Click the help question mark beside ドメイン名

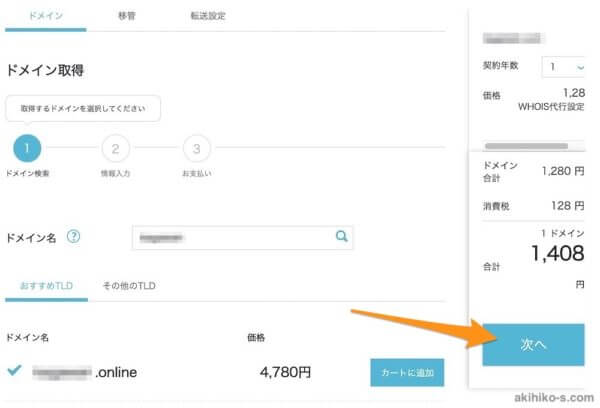[73, 237]
